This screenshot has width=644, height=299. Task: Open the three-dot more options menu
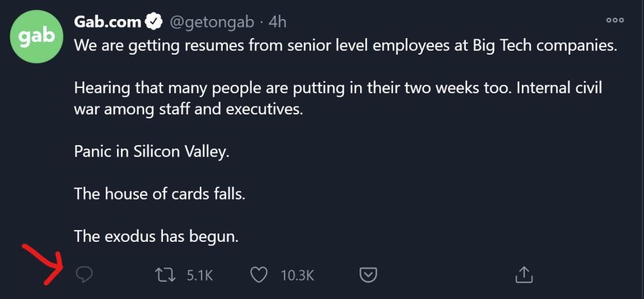click(x=615, y=20)
